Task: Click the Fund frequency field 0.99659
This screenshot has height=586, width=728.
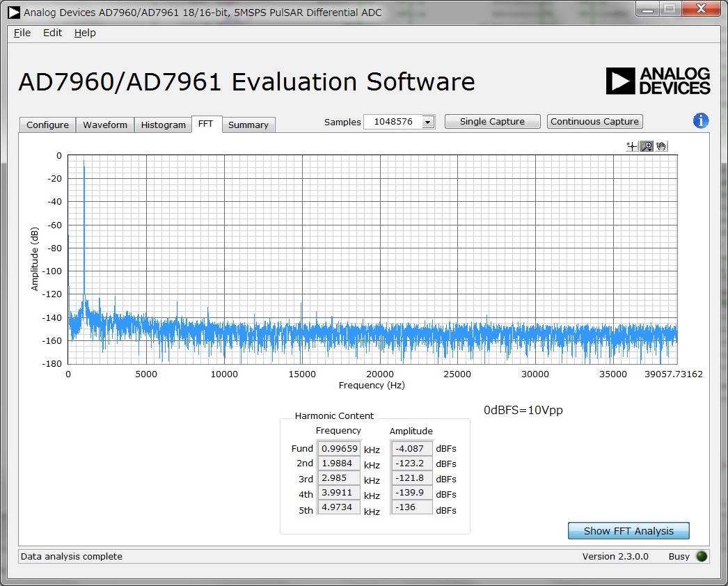Action: (x=340, y=449)
